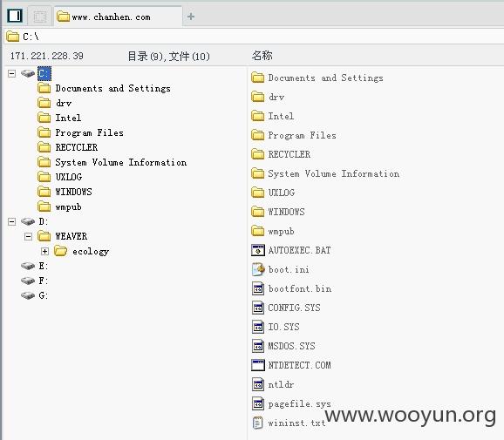Open Documents and Settings in tree

(112, 88)
